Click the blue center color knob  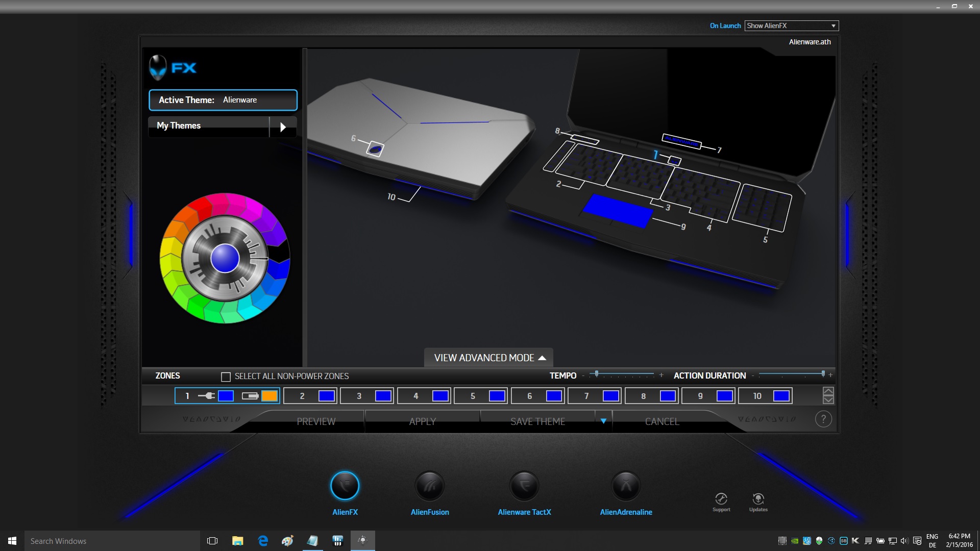coord(225,258)
